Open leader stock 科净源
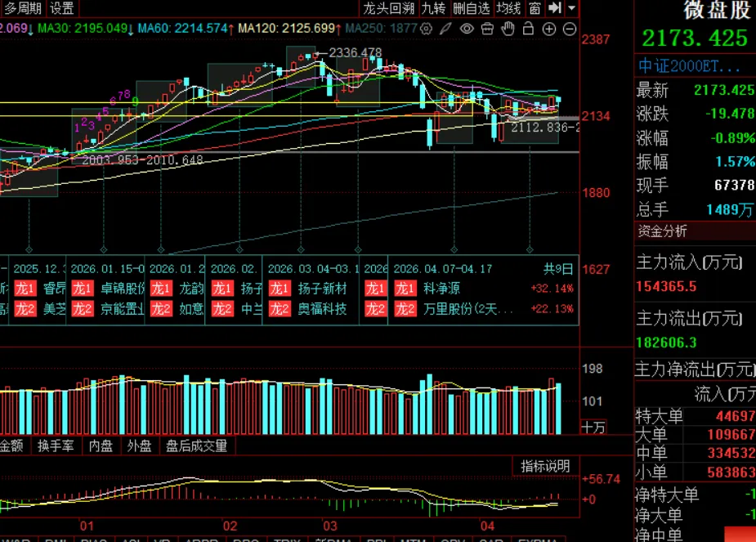The width and height of the screenshot is (756, 542). click(x=441, y=289)
